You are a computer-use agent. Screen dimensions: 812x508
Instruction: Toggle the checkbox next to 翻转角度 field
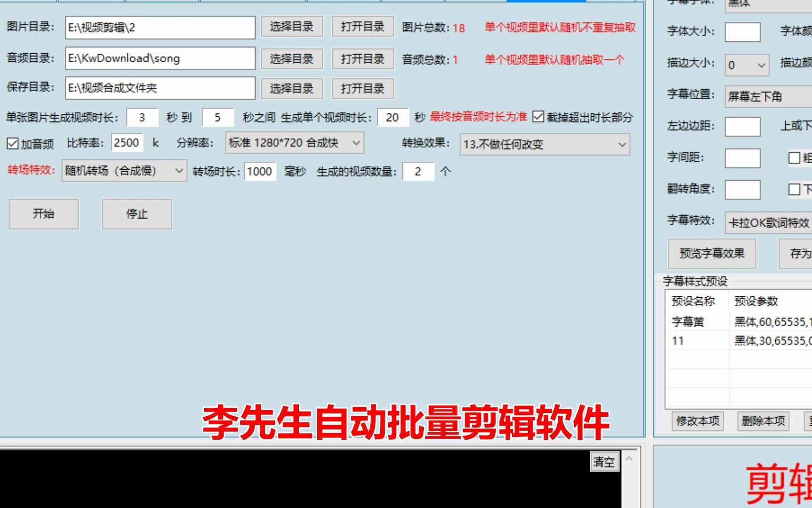794,190
